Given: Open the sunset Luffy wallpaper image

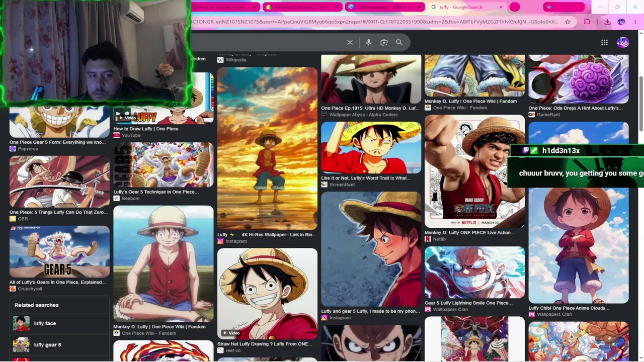Looking at the screenshot, I should click(x=267, y=148).
